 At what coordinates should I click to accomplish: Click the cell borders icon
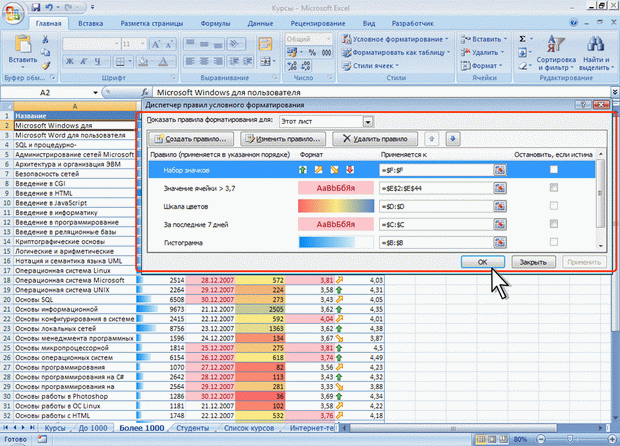point(120,61)
